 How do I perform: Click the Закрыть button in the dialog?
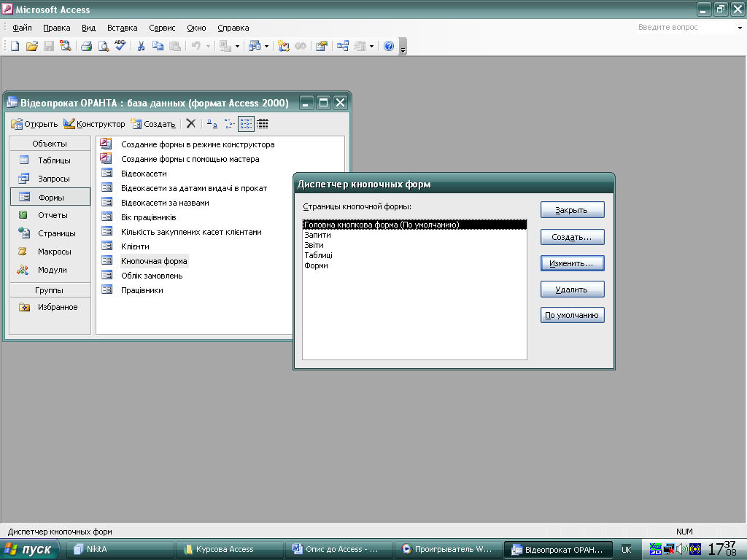572,210
